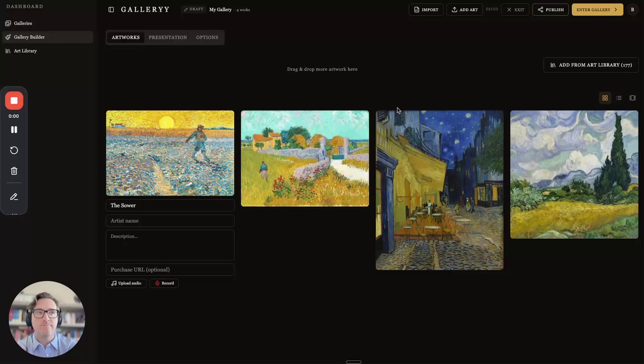Click the Import button
Screen dimensions: 644x364
(x=426, y=10)
